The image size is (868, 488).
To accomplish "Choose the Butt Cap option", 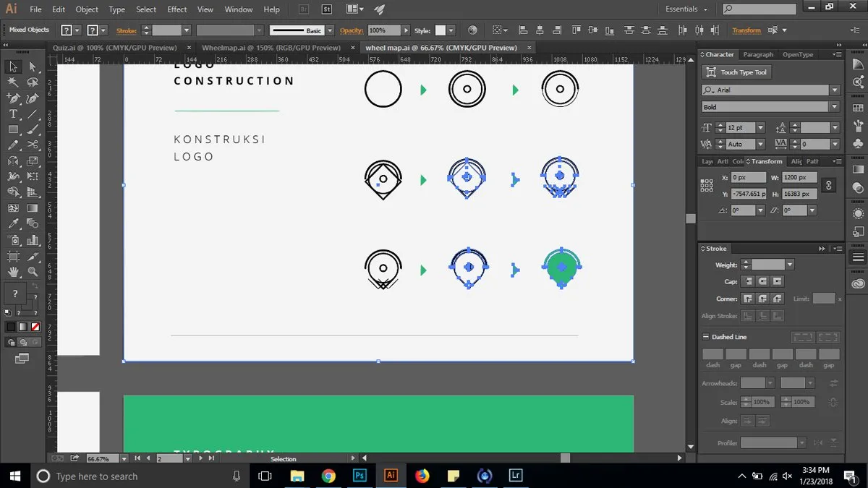I will pos(748,281).
